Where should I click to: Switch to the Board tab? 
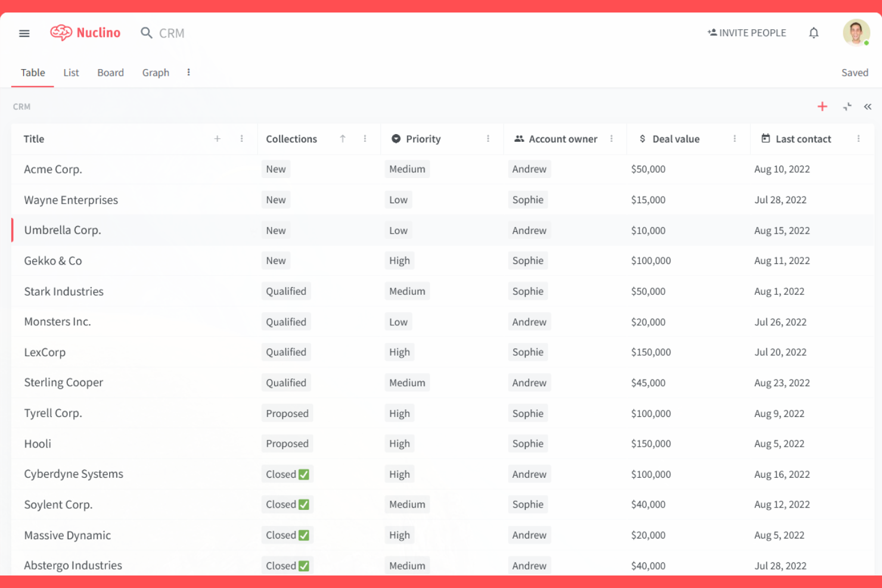pos(111,73)
